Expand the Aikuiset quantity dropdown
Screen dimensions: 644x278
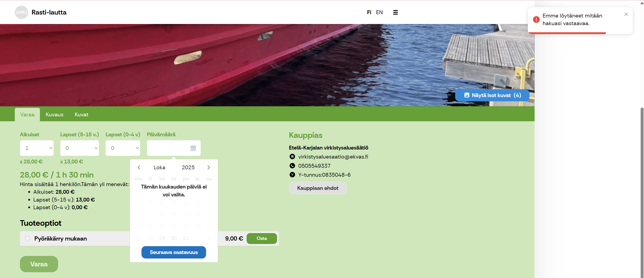(x=37, y=148)
